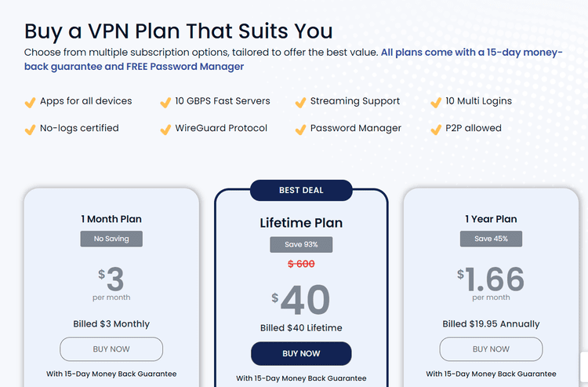
Task: Buy the 1 Year Plan now
Action: [x=491, y=349]
